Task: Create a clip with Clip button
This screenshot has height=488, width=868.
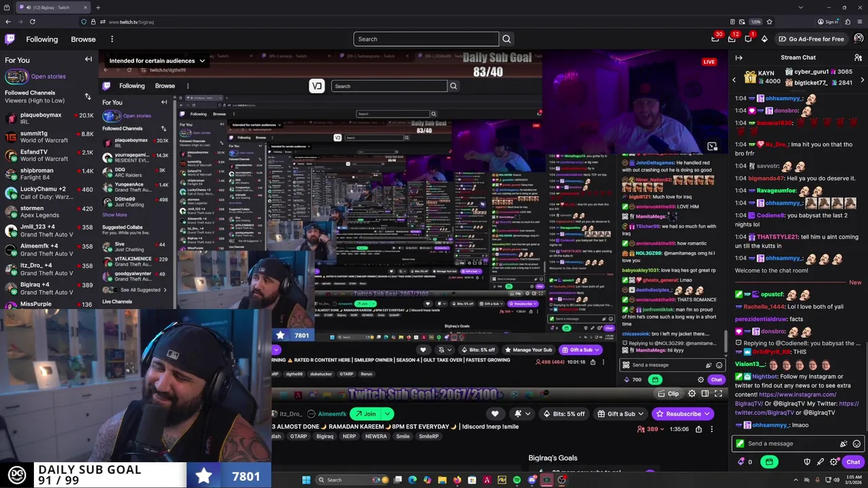Action: coord(668,394)
